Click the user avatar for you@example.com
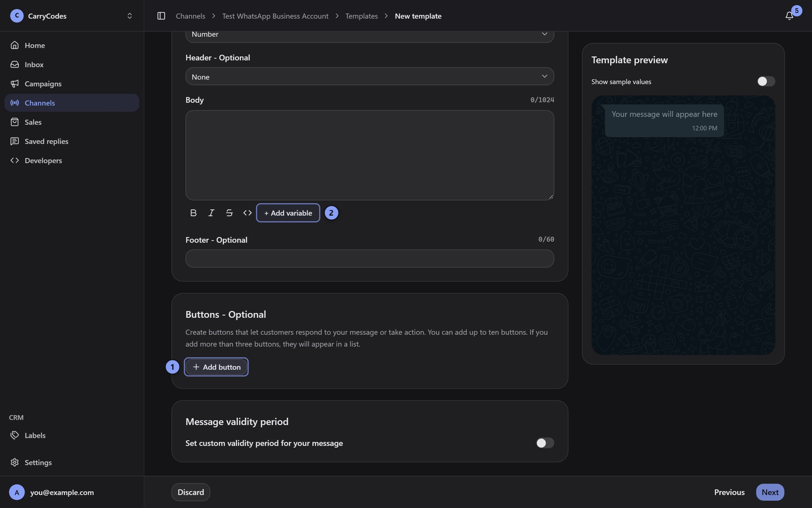The height and width of the screenshot is (508, 812). tap(17, 492)
